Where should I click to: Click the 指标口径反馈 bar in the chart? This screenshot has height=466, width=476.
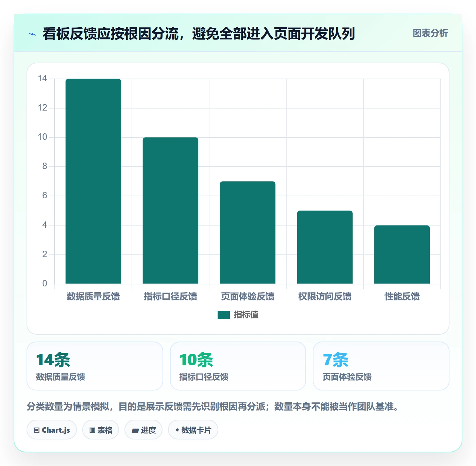[x=170, y=211]
